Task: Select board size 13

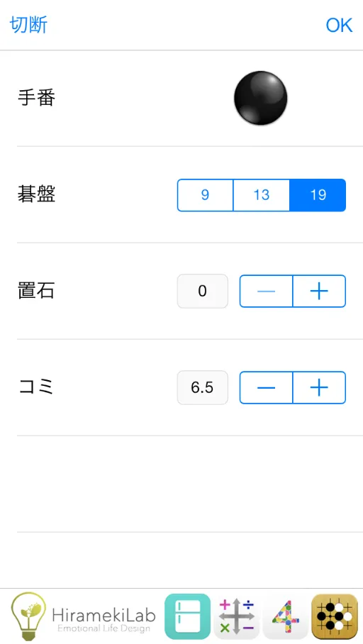Action: pos(262,195)
